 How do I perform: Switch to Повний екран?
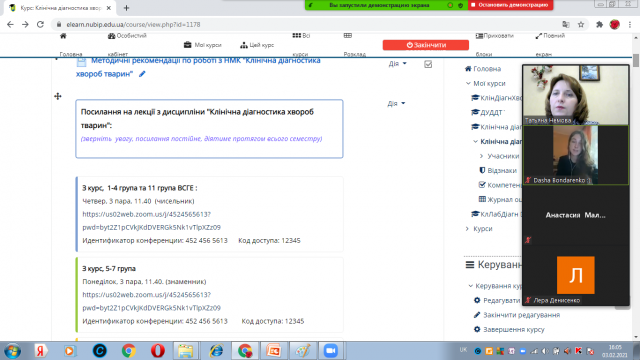coord(550,45)
